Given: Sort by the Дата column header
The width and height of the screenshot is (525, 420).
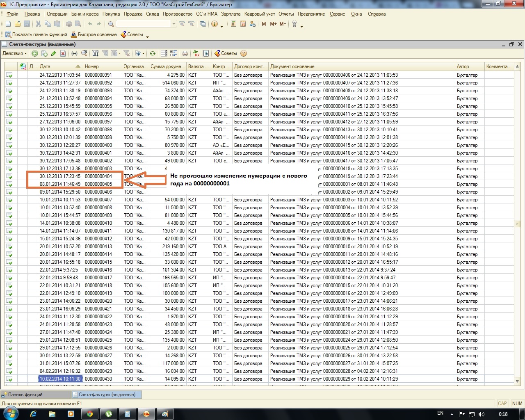Looking at the screenshot, I should [60, 66].
